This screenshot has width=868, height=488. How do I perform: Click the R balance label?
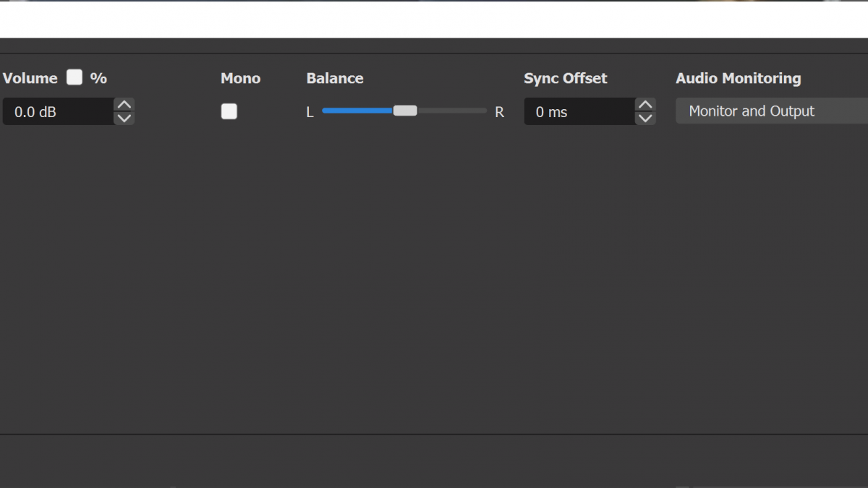[499, 112]
